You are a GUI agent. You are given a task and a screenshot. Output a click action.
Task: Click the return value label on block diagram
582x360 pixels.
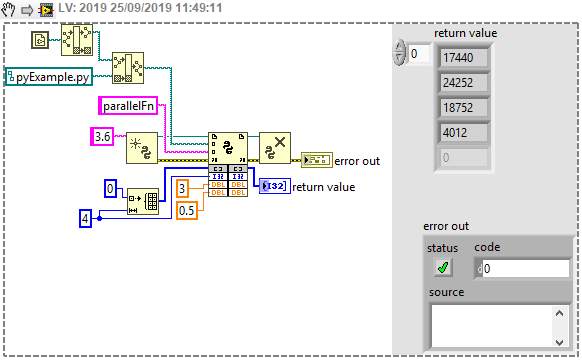323,187
